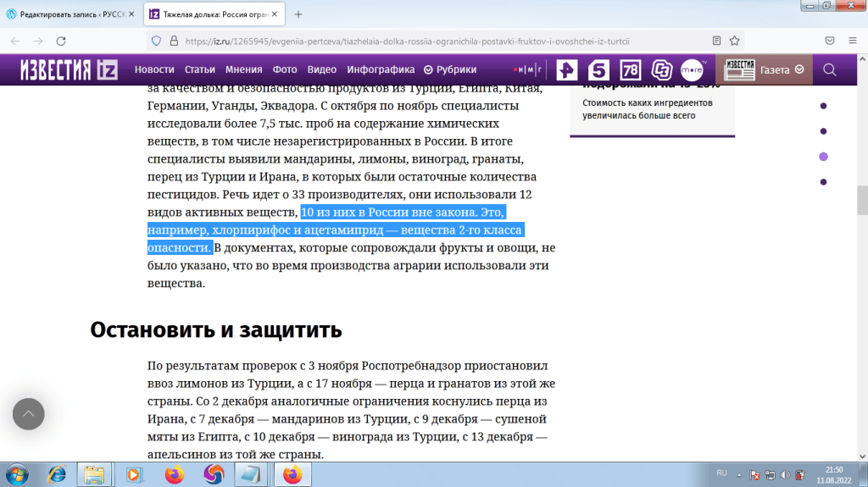Open Windows Media Player taskbar icon
Viewport: 868px width, 487px height.
pos(133,475)
